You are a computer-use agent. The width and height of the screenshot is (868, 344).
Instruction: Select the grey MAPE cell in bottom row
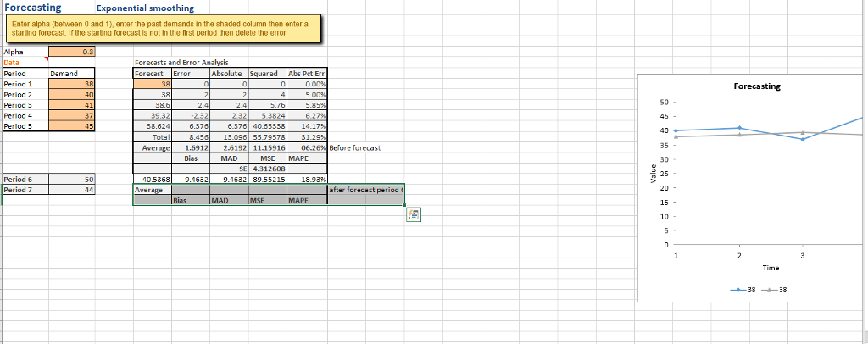(x=307, y=200)
